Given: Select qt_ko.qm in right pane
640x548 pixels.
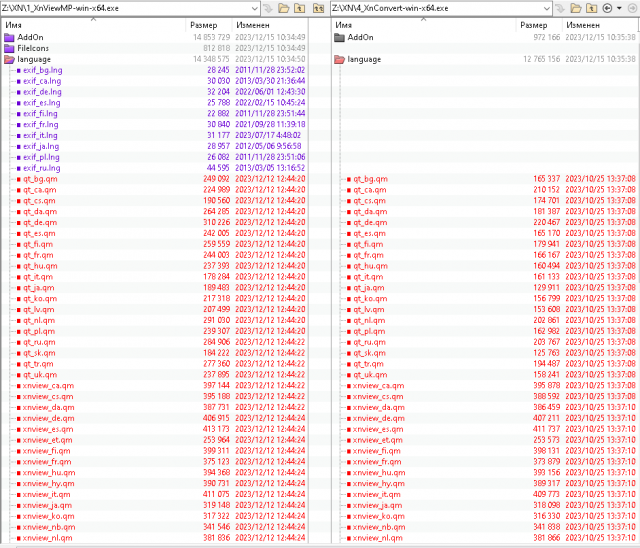Looking at the screenshot, I should pyautogui.click(x=370, y=299).
